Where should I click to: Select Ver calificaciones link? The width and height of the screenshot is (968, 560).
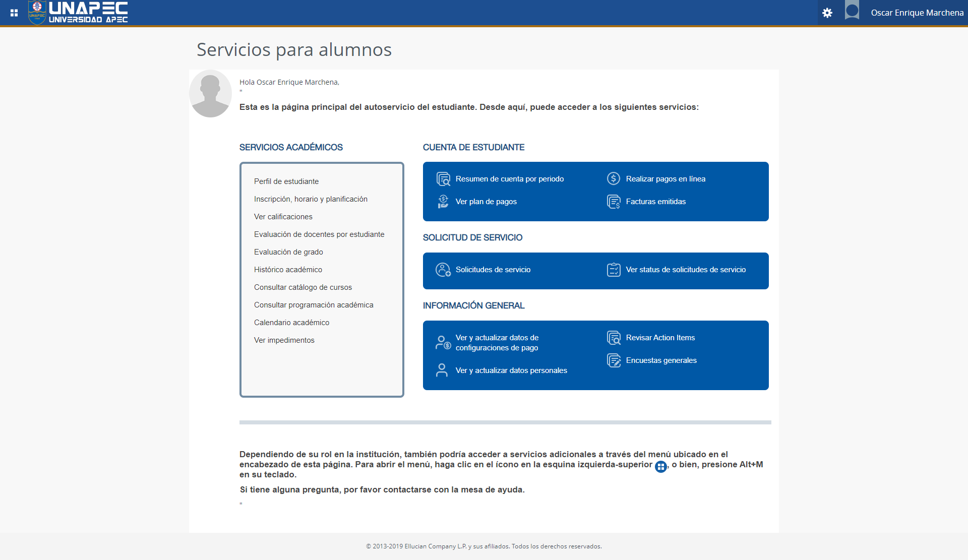pyautogui.click(x=283, y=217)
